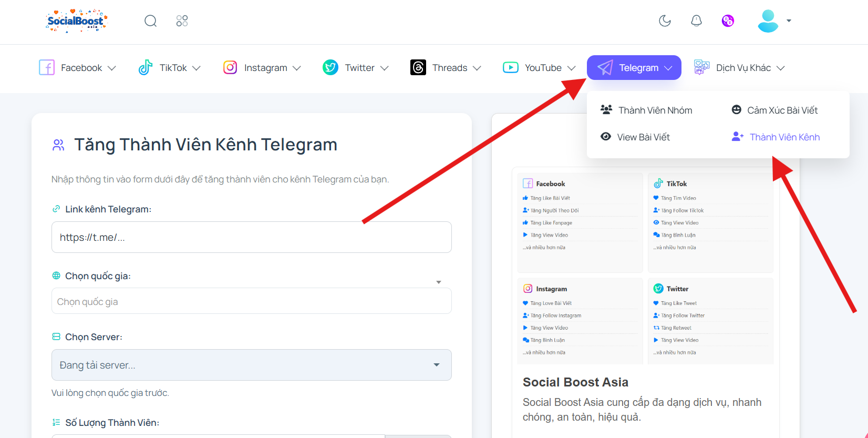Open the country selector caret arrow

pos(439,282)
